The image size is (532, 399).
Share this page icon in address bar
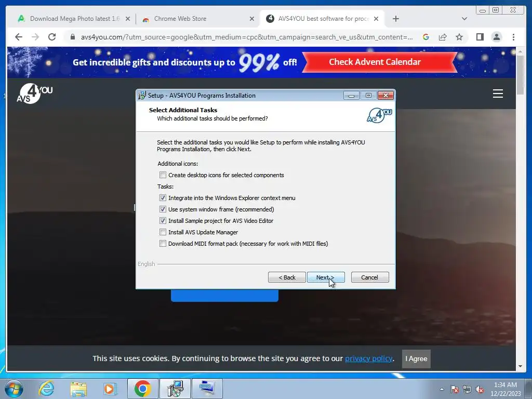click(x=443, y=37)
